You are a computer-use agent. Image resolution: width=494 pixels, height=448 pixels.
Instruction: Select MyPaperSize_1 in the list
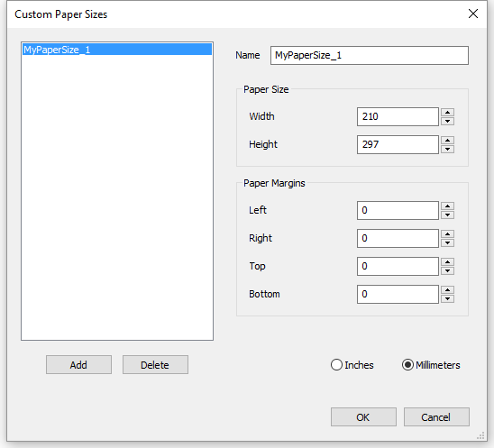click(x=117, y=50)
